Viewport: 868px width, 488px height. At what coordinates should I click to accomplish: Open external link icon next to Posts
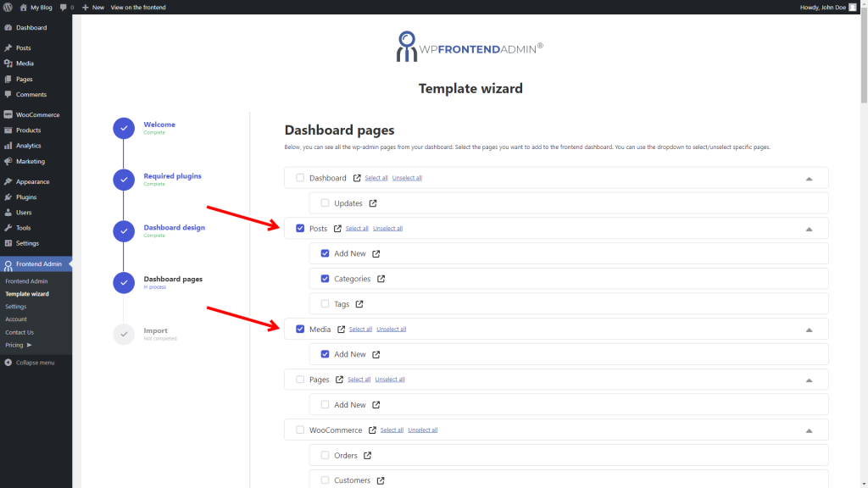[x=338, y=228]
